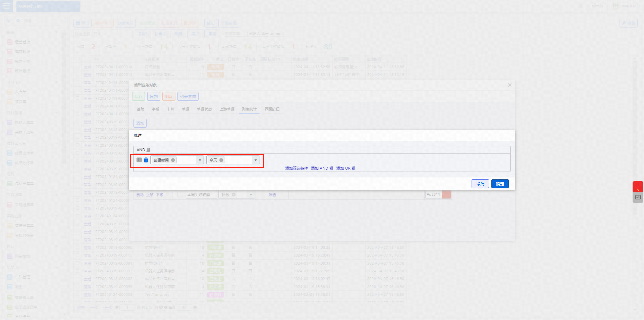
Task: Open the 今天 value dropdown
Action: [x=256, y=160]
